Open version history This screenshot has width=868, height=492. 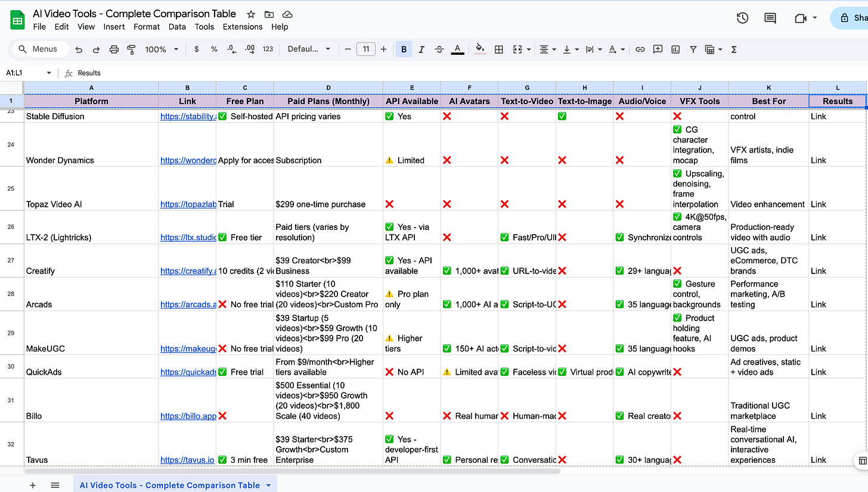click(742, 18)
